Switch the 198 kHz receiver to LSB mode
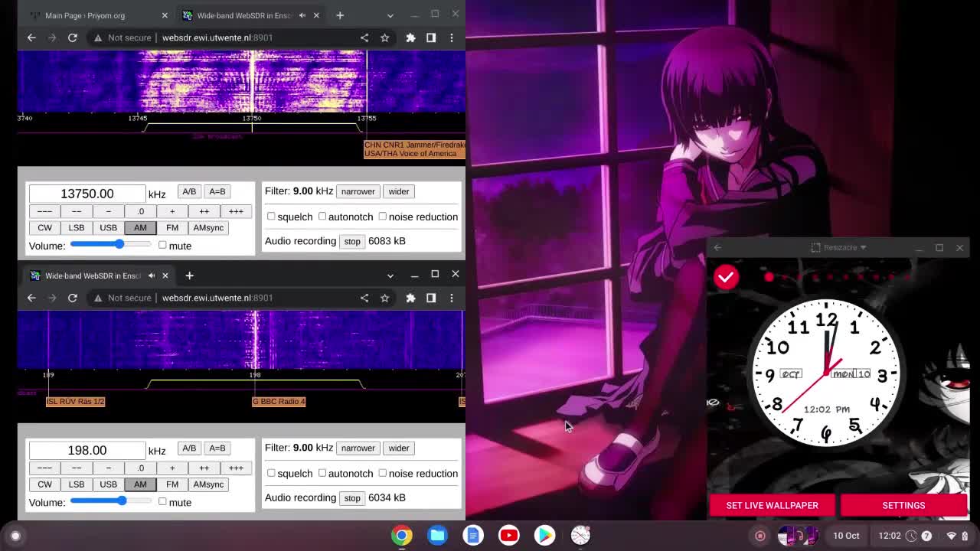Viewport: 980px width, 551px height. pos(77,484)
